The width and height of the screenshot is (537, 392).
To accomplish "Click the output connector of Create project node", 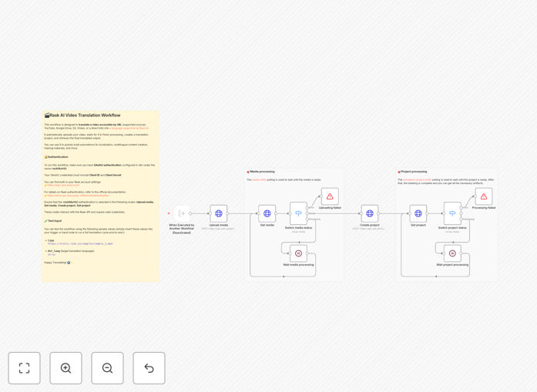I will pos(378,213).
